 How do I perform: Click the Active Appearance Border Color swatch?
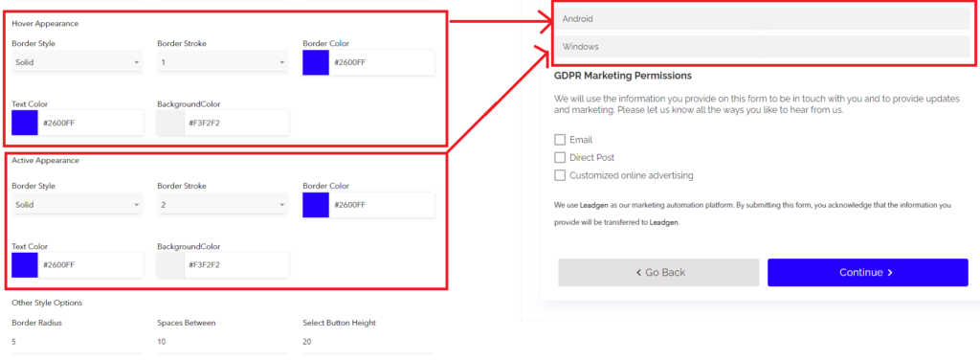click(316, 205)
